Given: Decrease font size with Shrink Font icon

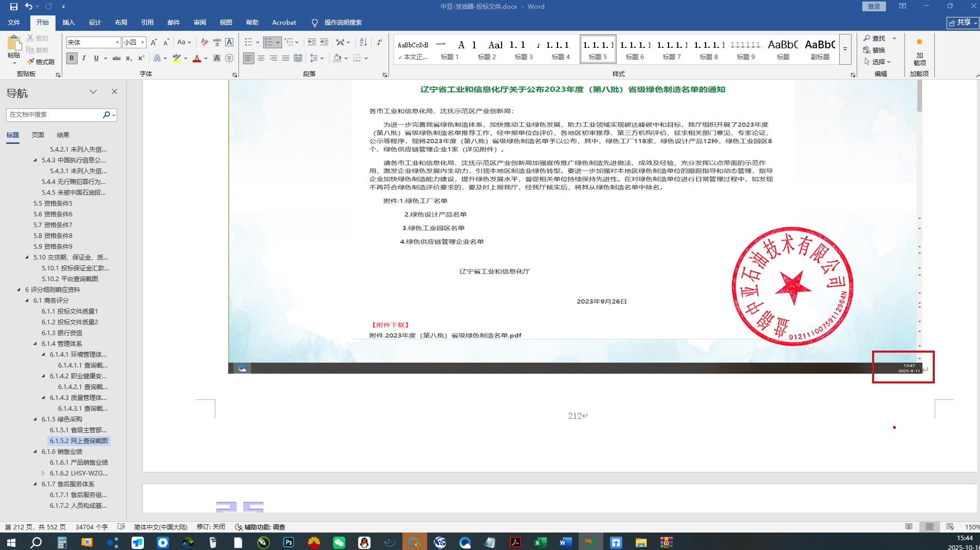Looking at the screenshot, I should point(166,42).
